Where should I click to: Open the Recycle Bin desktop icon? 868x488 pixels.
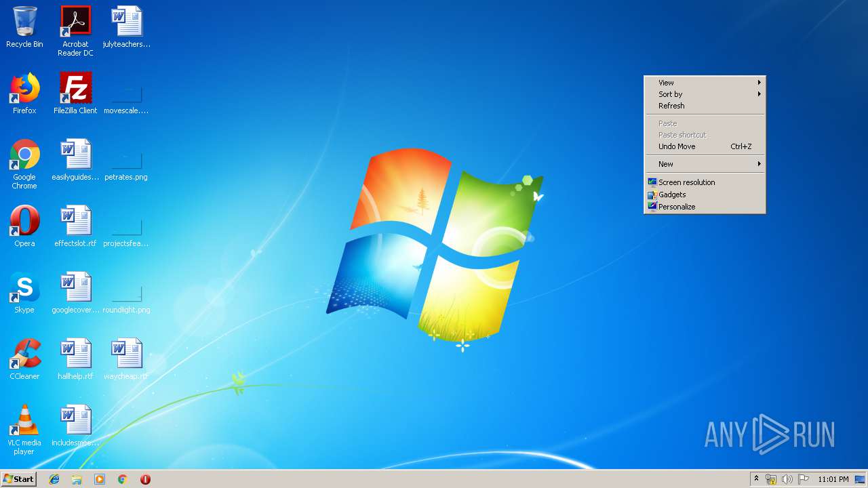pos(24,27)
